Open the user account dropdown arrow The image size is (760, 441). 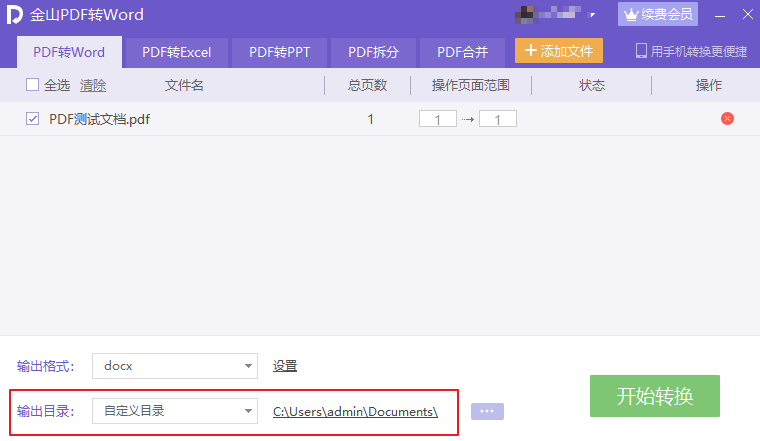pos(592,15)
